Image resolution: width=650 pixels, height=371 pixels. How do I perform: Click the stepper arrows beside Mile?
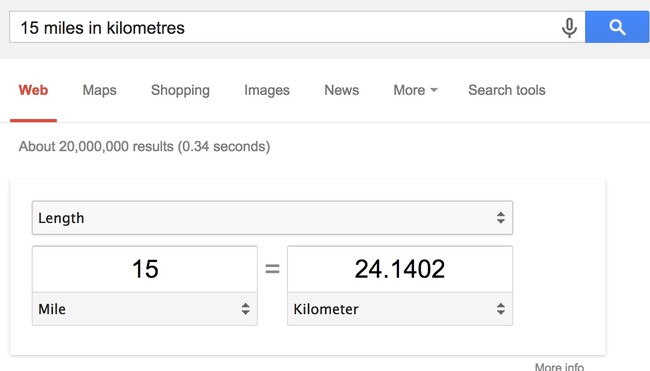point(245,309)
